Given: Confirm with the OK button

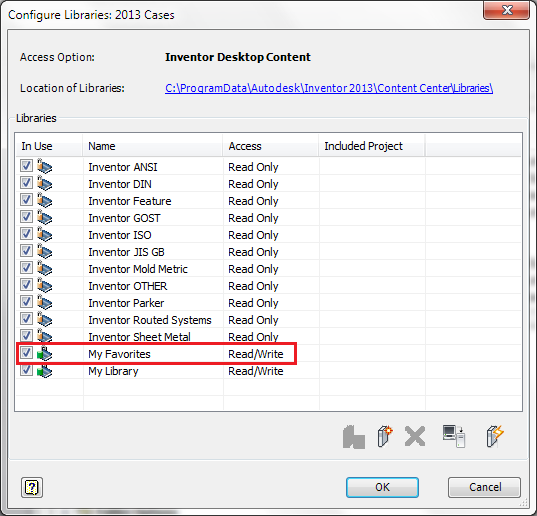Looking at the screenshot, I should [382, 487].
